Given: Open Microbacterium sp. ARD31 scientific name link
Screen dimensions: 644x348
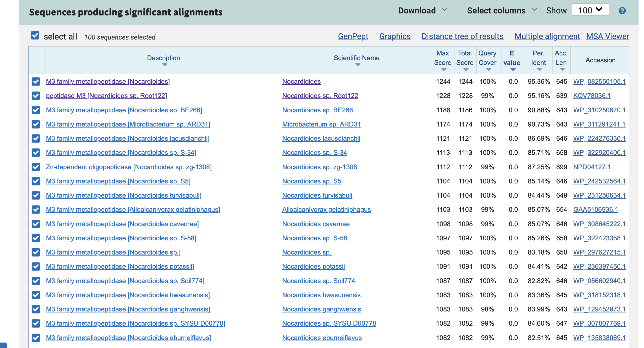Looking at the screenshot, I should [x=321, y=125].
